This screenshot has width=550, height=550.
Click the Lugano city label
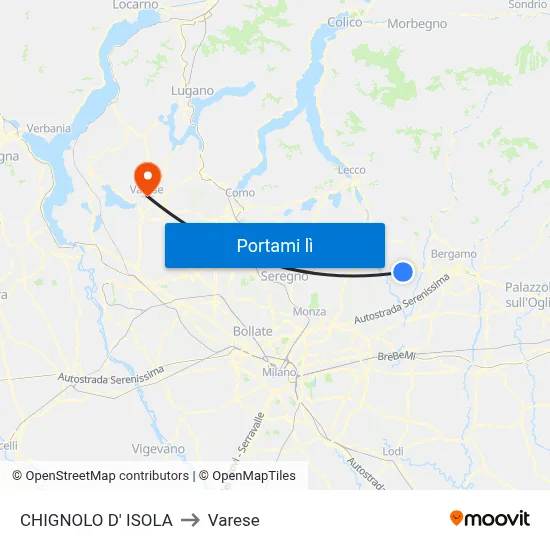pos(192,91)
